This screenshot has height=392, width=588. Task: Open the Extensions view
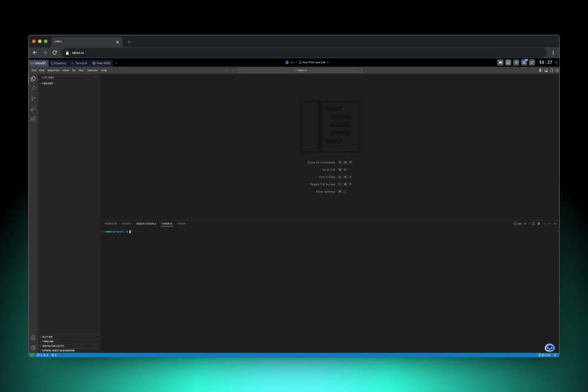(33, 119)
